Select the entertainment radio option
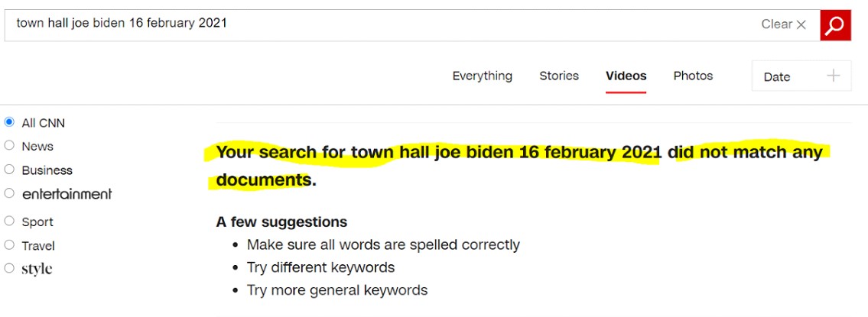The height and width of the screenshot is (317, 868). (10, 194)
